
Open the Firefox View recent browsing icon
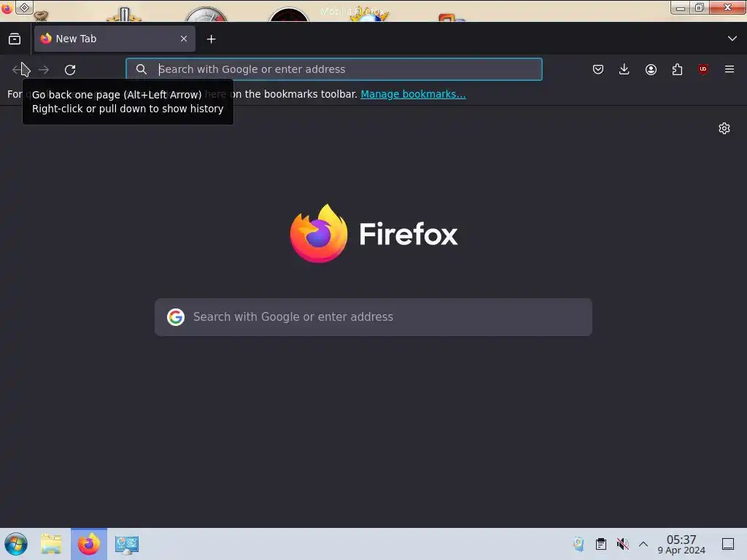(x=15, y=39)
